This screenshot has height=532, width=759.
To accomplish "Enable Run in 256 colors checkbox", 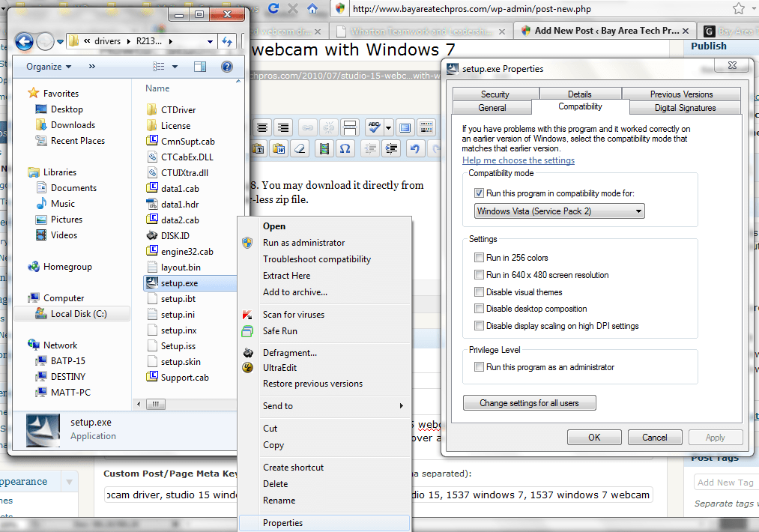I will 479,258.
